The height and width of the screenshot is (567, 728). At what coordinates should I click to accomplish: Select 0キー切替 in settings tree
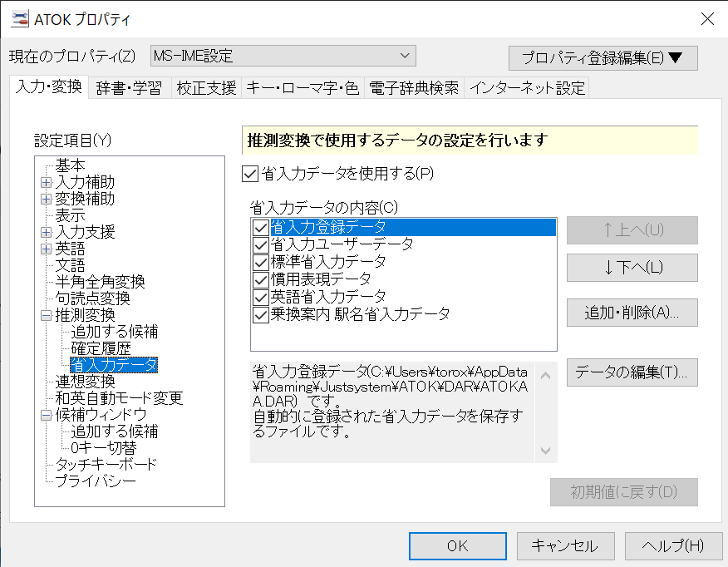(104, 448)
